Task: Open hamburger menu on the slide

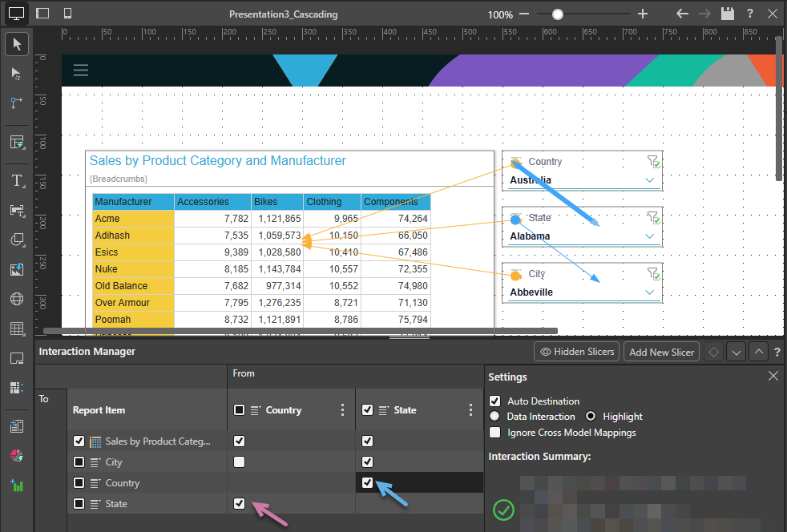Action: [81, 70]
